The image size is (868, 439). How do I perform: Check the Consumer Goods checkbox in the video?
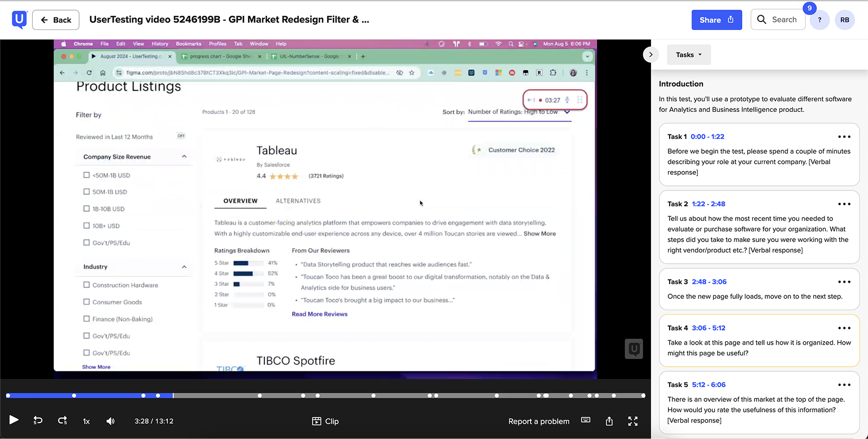(86, 302)
